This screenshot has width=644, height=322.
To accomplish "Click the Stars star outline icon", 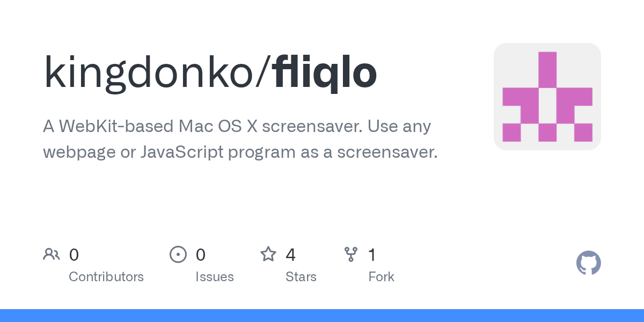I will point(268,254).
